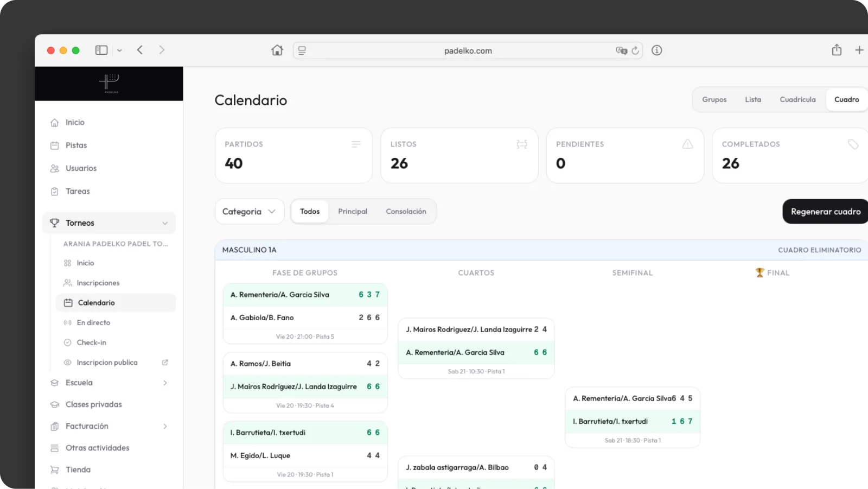Open the share icon in toolbar
868x489 pixels.
837,50
